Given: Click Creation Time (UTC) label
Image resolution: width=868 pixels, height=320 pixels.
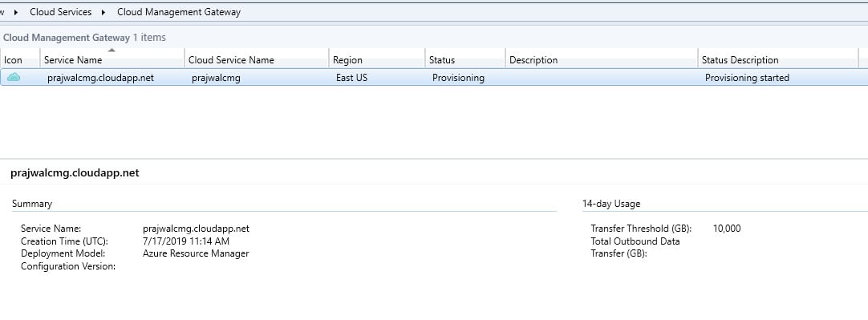Looking at the screenshot, I should 64,241.
